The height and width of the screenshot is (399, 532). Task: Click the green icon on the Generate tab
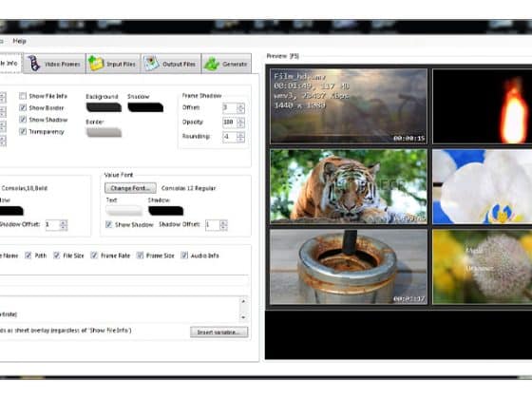point(212,64)
